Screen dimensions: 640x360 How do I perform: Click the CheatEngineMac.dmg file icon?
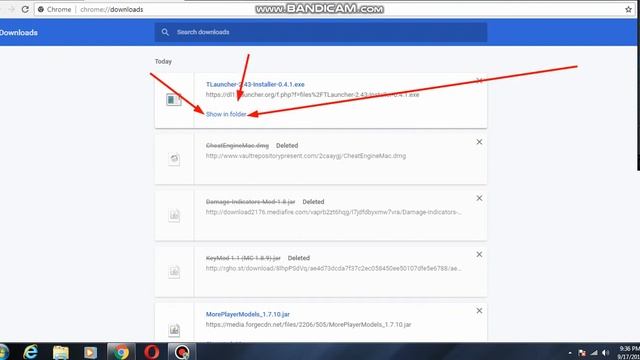[x=174, y=159]
